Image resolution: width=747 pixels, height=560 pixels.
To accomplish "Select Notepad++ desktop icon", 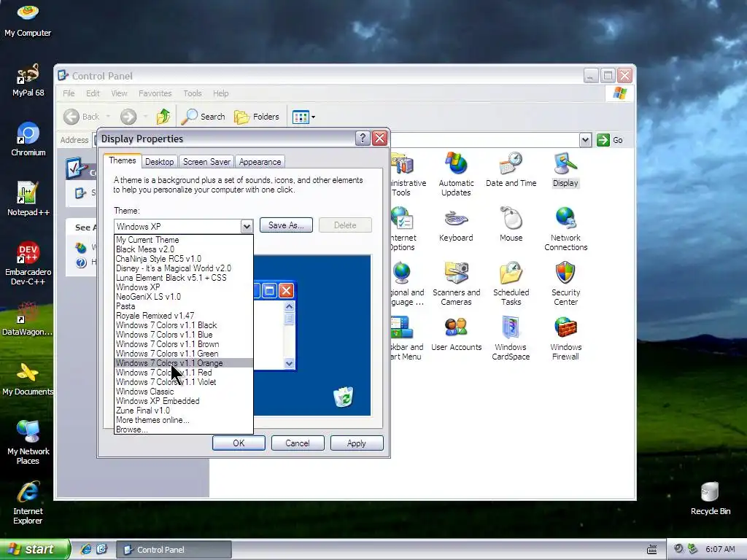I will click(28, 200).
